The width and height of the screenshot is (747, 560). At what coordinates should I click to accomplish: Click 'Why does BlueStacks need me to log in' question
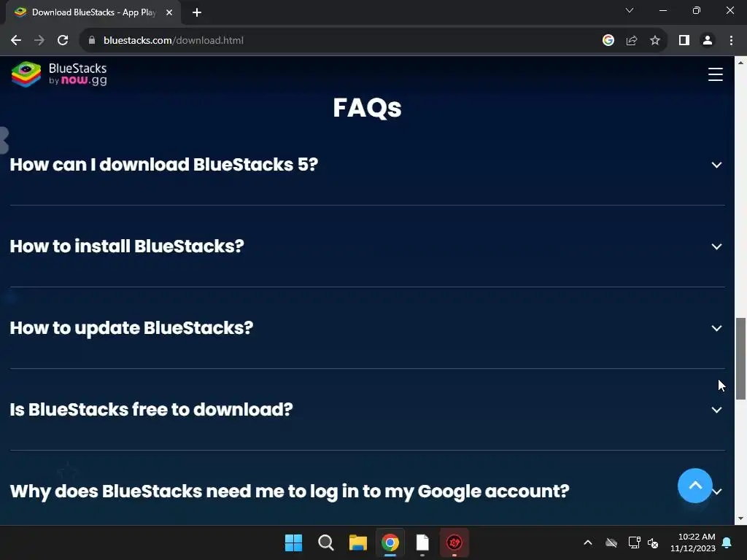pos(289,491)
